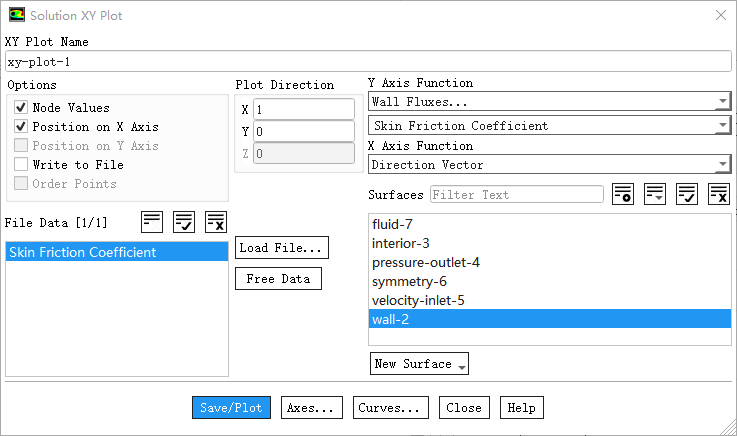Click the Surfaces filter options icon
Screen dimensions: 737x436
click(x=623, y=194)
